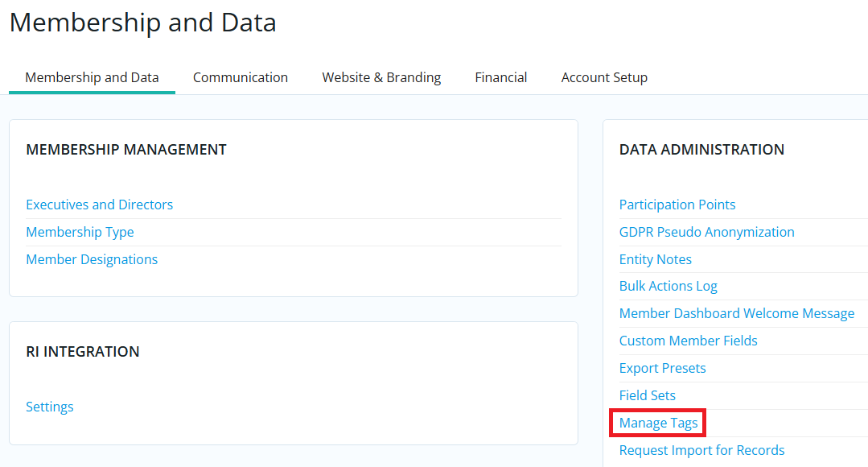
Task: Go to Entity Notes
Action: [656, 259]
